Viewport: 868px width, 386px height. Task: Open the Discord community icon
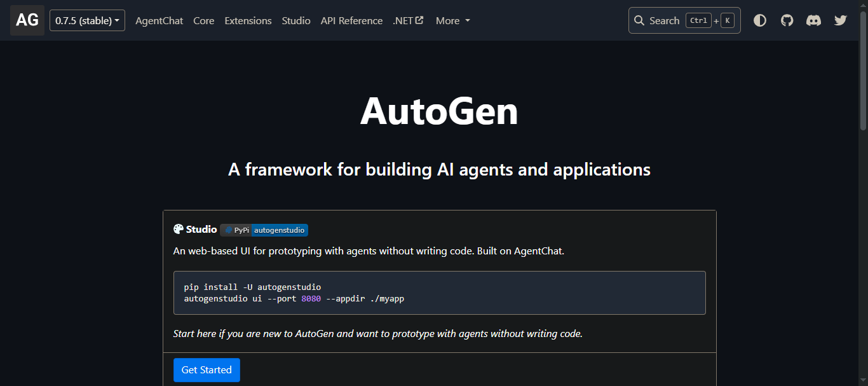[813, 20]
